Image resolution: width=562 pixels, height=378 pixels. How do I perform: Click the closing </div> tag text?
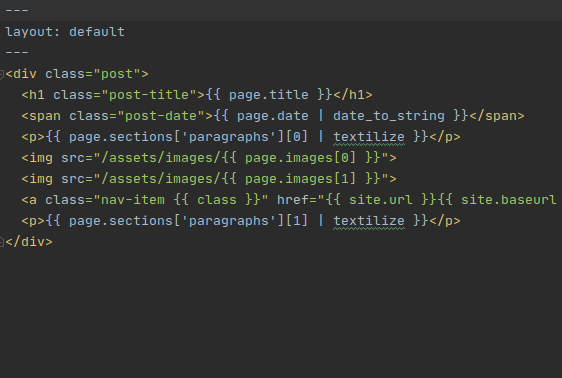pyautogui.click(x=29, y=242)
